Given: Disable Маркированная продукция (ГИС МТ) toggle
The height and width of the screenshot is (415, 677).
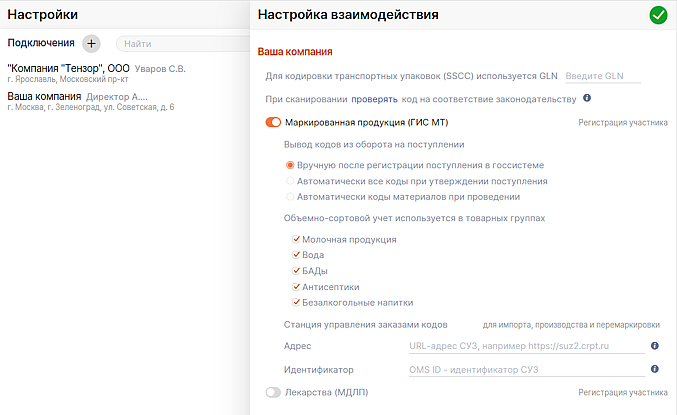Looking at the screenshot, I should [x=273, y=123].
